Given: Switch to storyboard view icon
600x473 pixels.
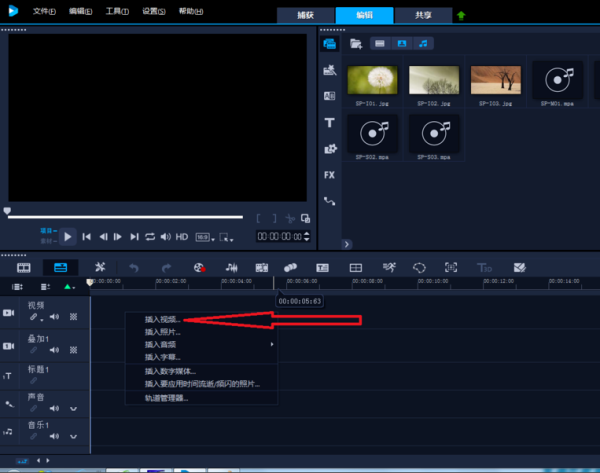Looking at the screenshot, I should [24, 267].
